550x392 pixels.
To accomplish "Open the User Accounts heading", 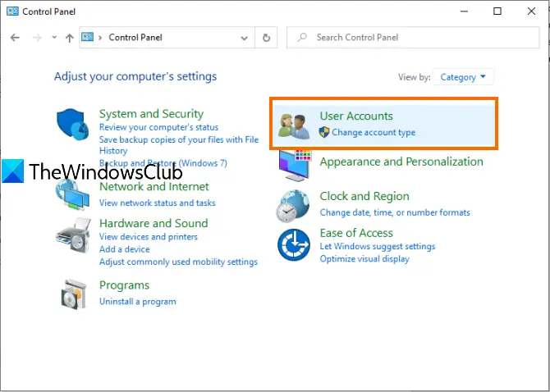I will tap(356, 116).
